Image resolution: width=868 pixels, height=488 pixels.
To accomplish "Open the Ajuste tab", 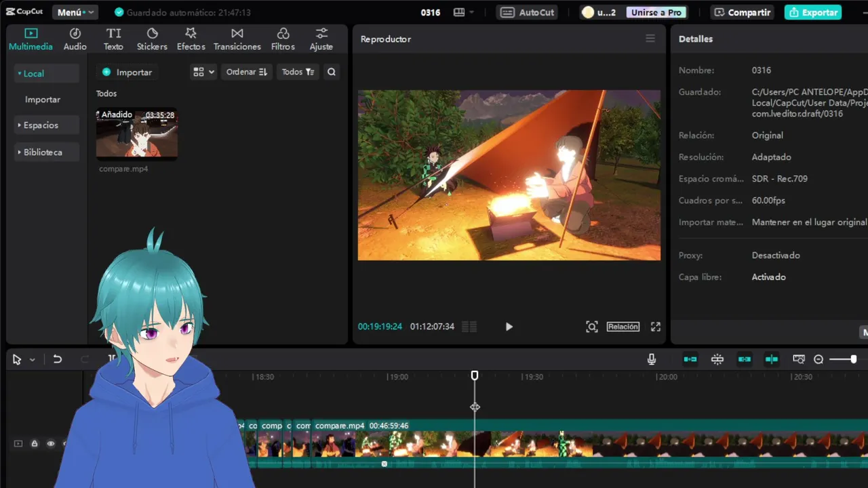I will (x=321, y=39).
